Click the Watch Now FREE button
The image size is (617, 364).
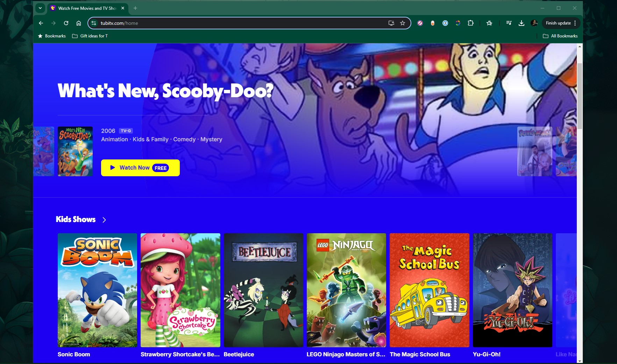tap(140, 168)
